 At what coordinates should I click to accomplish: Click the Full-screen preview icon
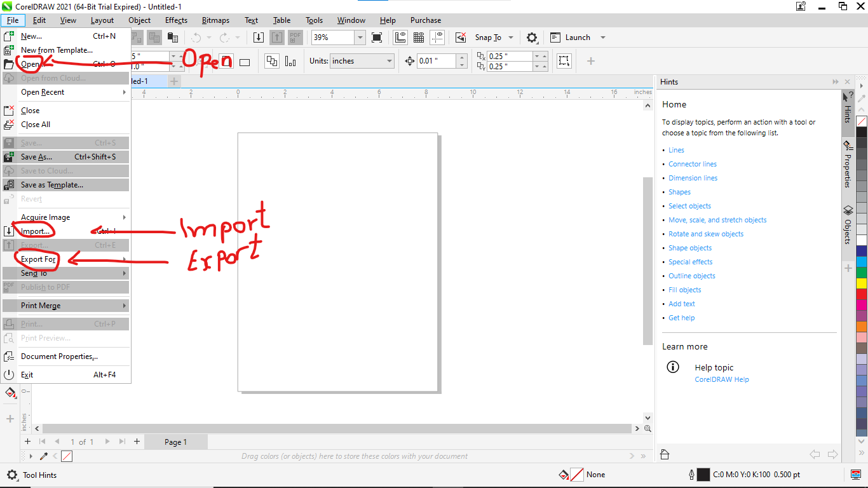tap(377, 37)
